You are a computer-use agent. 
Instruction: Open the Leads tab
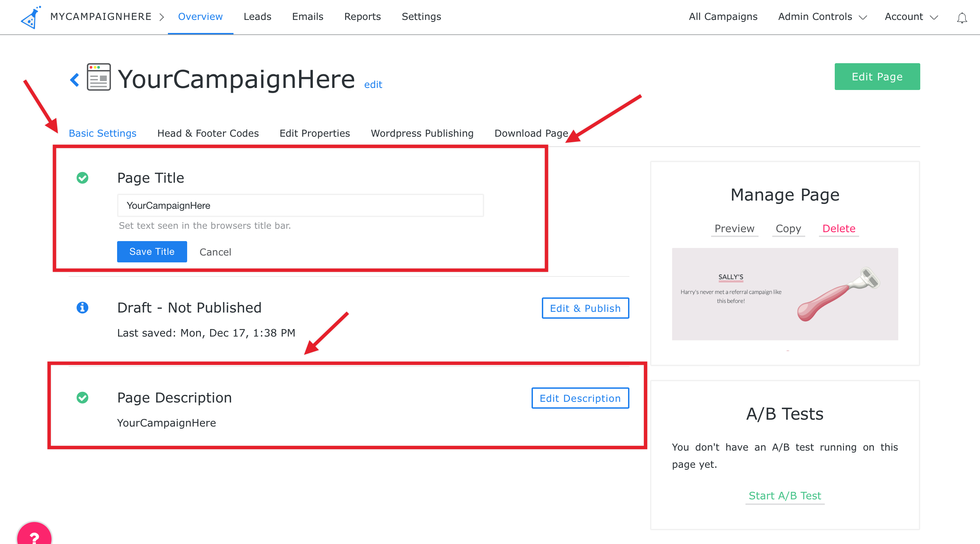(x=257, y=17)
